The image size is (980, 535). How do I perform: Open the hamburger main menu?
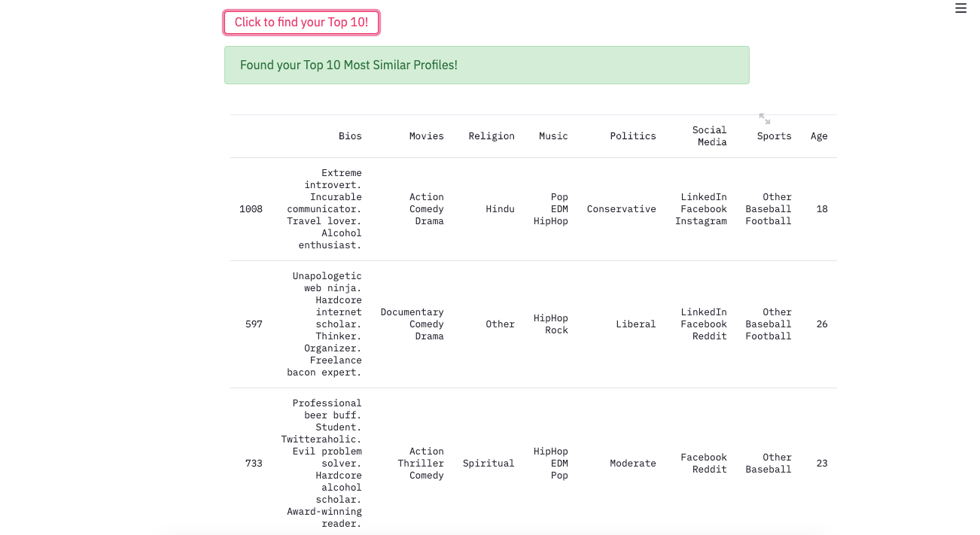[x=960, y=8]
